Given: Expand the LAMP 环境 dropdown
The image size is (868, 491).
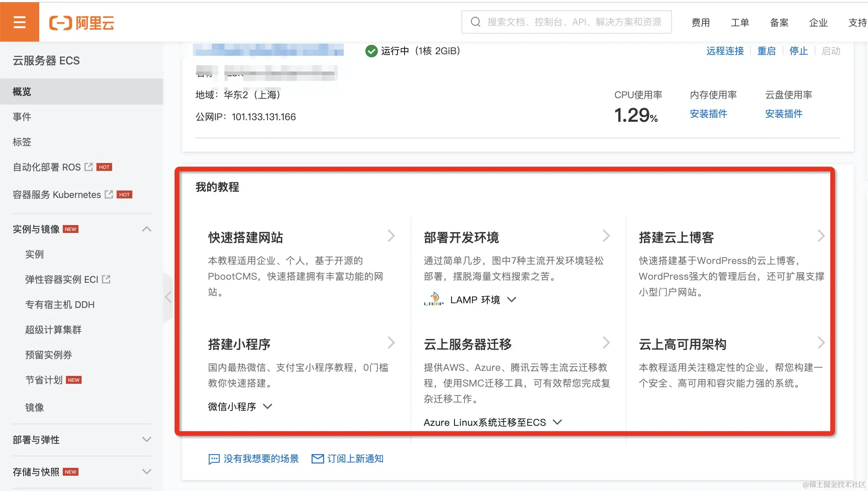Looking at the screenshot, I should pos(511,300).
